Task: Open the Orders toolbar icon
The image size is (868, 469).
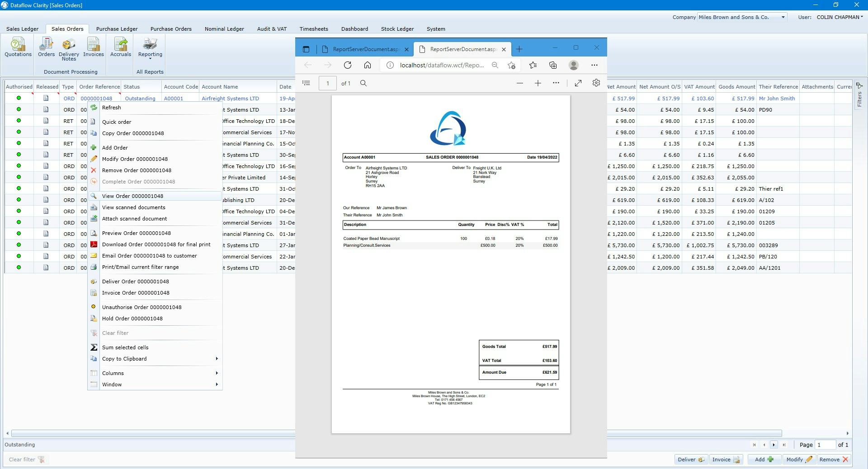Action: pos(46,48)
